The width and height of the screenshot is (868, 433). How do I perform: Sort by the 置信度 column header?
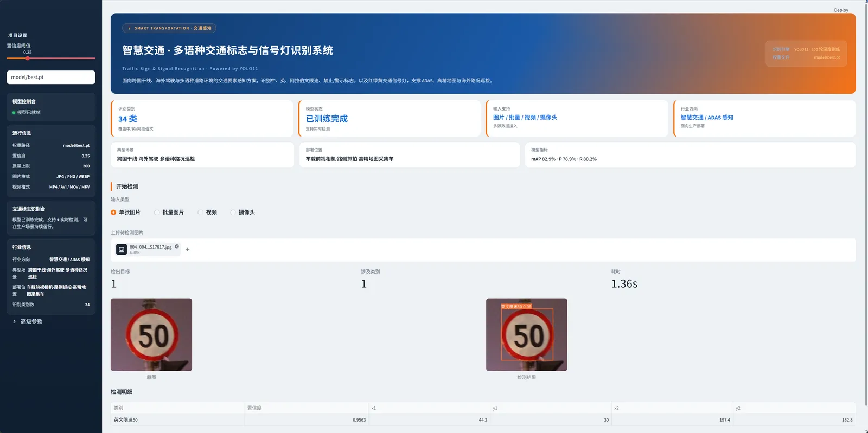pos(307,408)
